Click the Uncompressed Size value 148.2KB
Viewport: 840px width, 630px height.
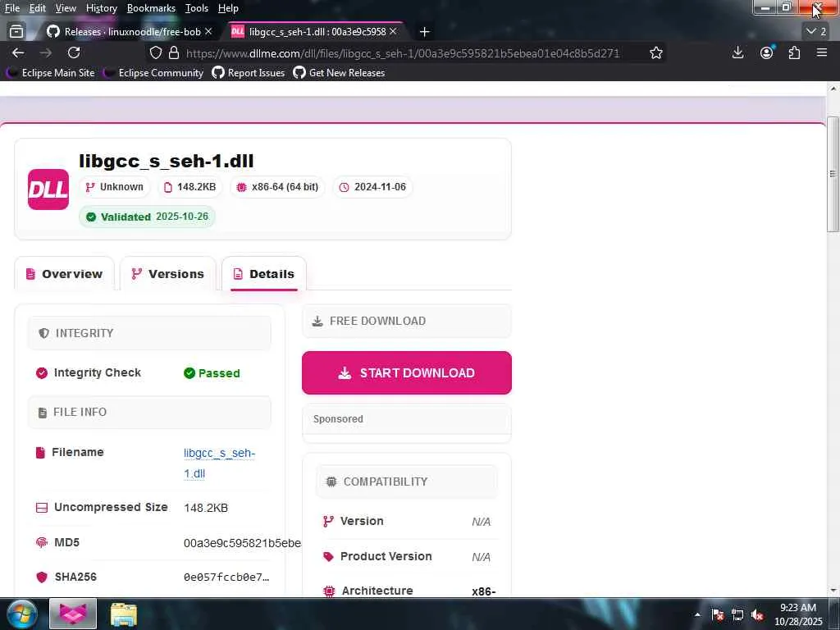(206, 507)
